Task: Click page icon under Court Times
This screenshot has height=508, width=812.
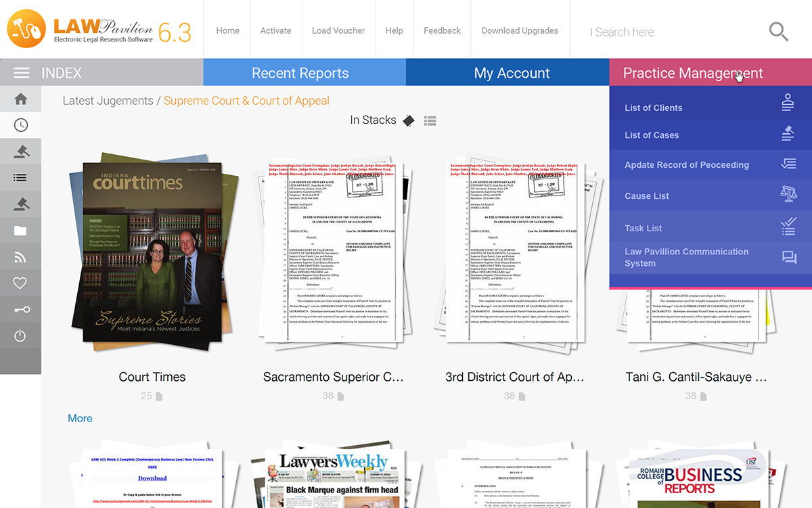Action: [x=160, y=396]
